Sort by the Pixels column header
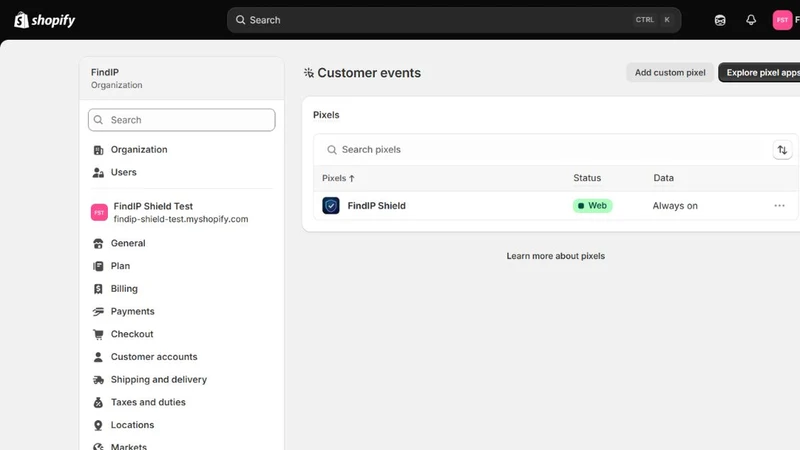Image resolution: width=800 pixels, height=450 pixels. 338,178
